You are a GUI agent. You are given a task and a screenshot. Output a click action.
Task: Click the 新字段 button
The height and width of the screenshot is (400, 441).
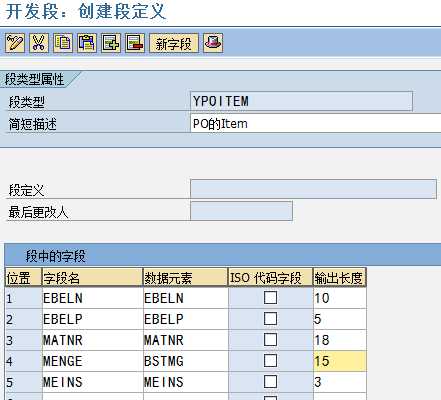pos(174,43)
